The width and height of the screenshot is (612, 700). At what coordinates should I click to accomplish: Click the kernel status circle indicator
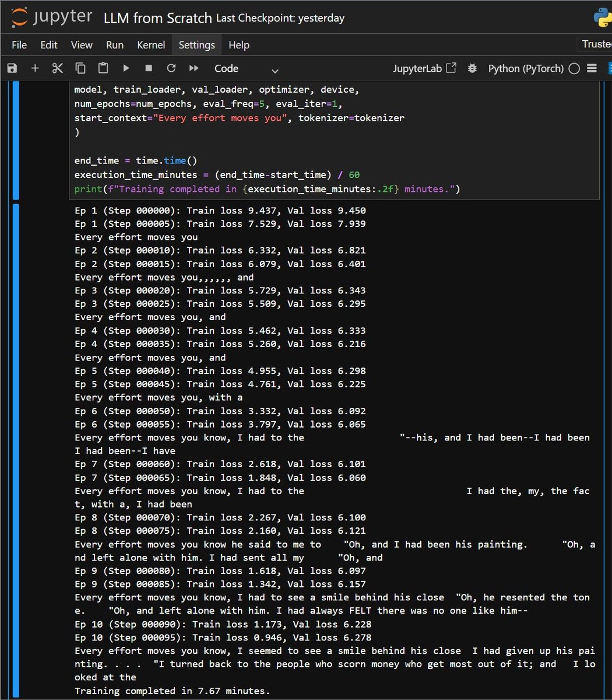(574, 69)
